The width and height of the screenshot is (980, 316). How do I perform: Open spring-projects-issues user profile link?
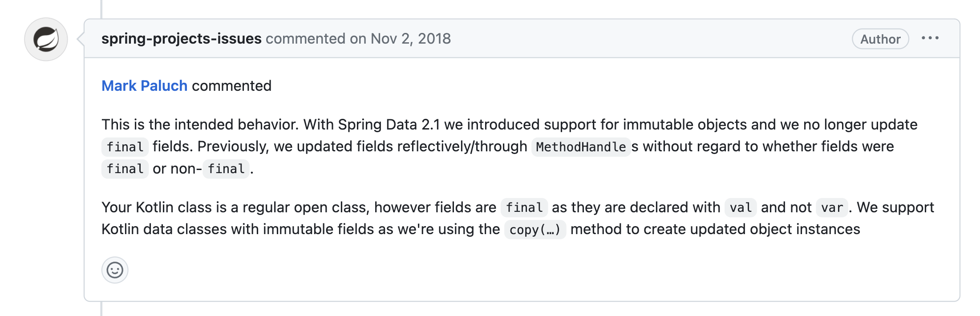(x=182, y=39)
